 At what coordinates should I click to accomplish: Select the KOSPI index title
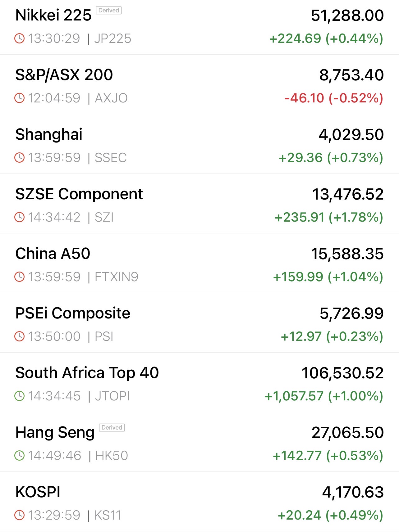(x=38, y=492)
